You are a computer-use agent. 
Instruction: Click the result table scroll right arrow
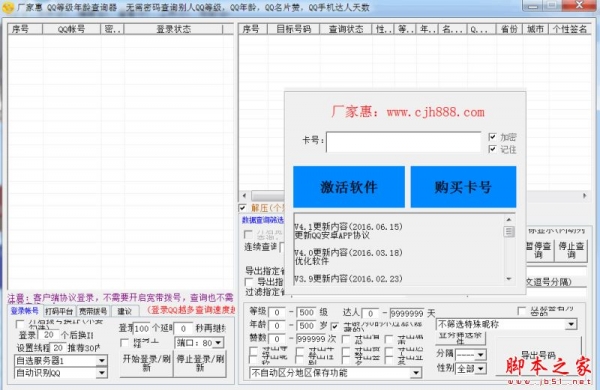point(585,196)
